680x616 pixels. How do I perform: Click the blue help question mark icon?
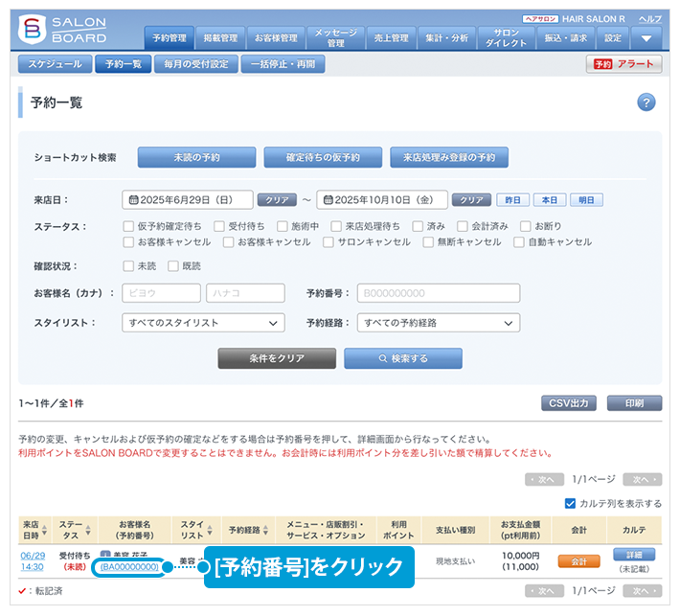646,103
